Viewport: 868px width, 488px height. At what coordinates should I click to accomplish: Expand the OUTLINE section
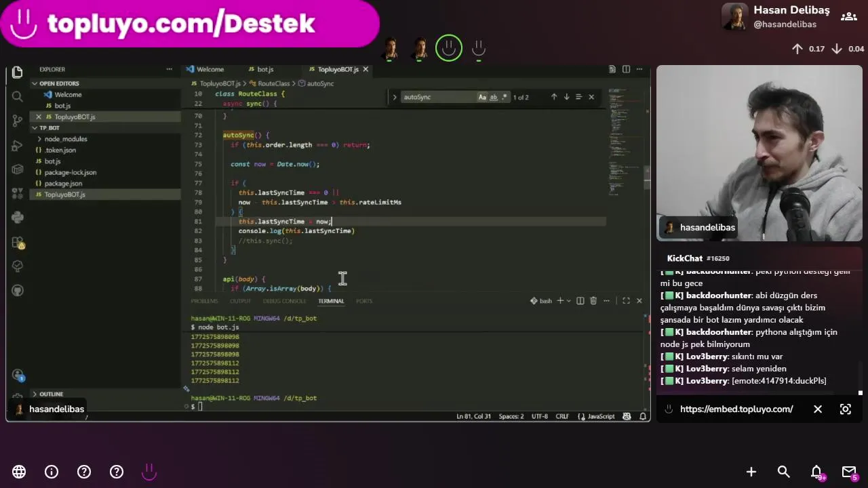click(105, 394)
